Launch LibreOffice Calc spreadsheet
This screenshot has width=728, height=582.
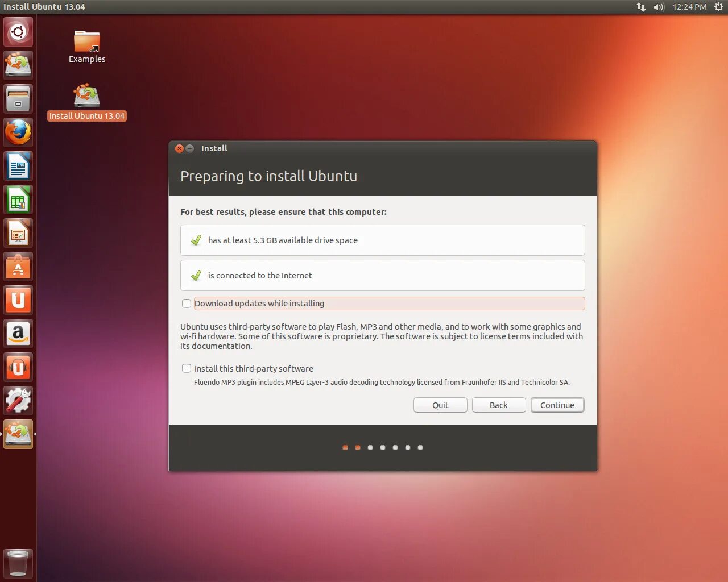point(18,199)
